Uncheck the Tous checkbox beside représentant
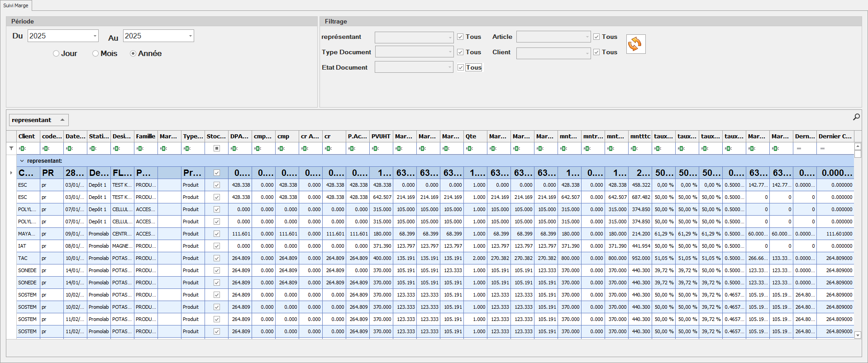This screenshot has width=868, height=363. [x=460, y=37]
